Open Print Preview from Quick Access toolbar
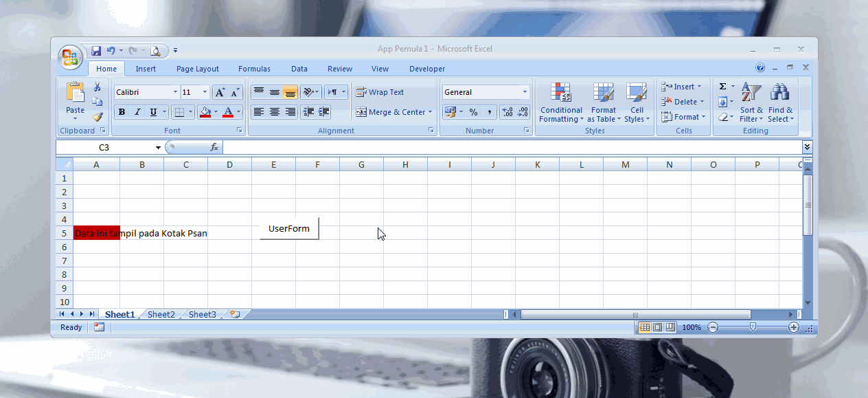The width and height of the screenshot is (868, 398). [x=155, y=51]
